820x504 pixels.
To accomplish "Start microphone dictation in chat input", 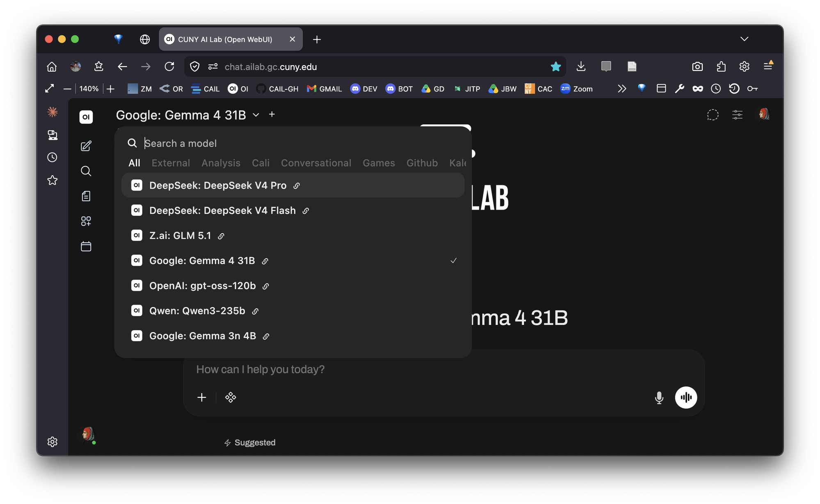I will click(659, 397).
